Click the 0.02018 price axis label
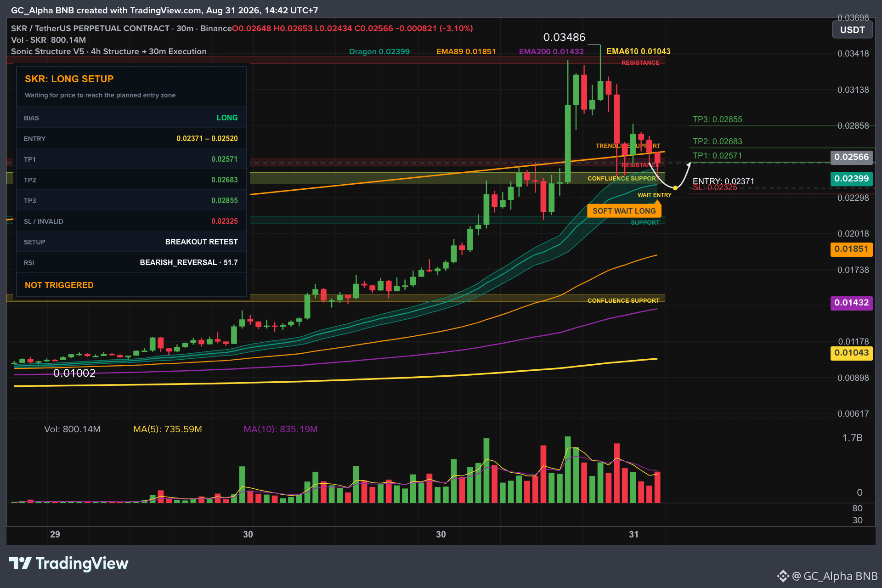 [853, 234]
